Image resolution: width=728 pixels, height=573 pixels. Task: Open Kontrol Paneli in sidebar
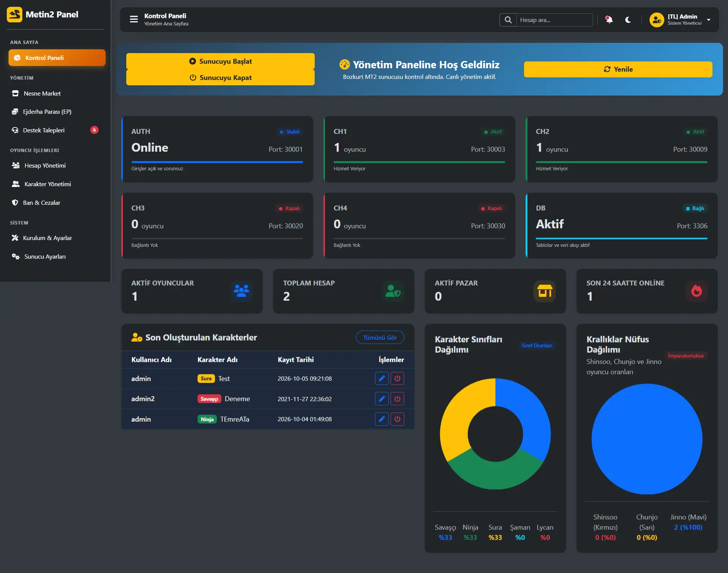[57, 58]
